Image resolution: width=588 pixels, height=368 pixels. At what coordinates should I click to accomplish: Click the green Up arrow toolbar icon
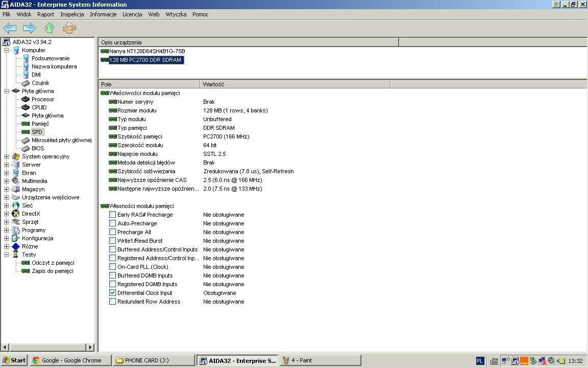pos(50,28)
